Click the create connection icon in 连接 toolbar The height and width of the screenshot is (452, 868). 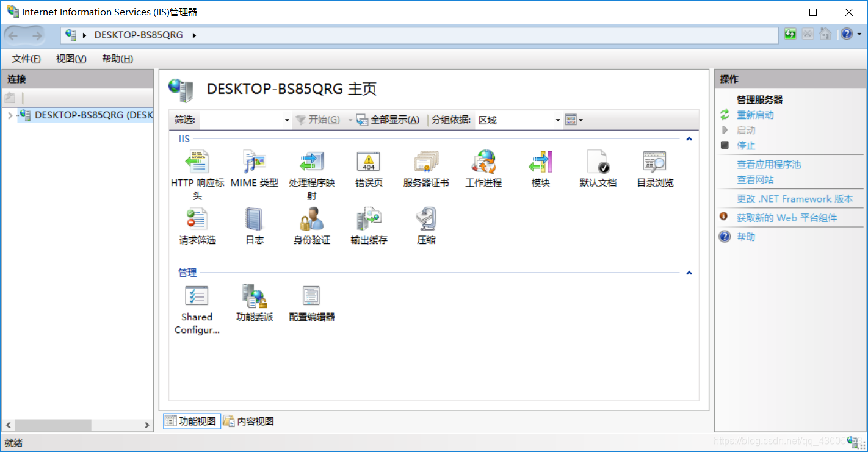10,98
